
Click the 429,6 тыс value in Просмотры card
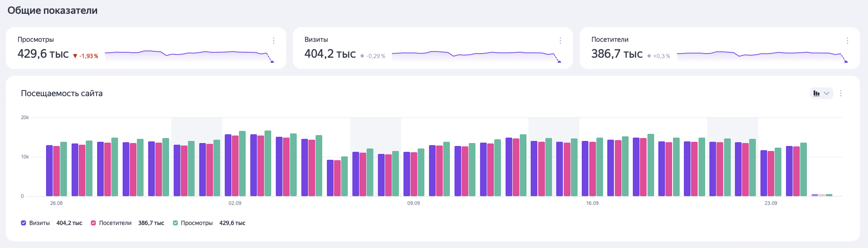[43, 54]
